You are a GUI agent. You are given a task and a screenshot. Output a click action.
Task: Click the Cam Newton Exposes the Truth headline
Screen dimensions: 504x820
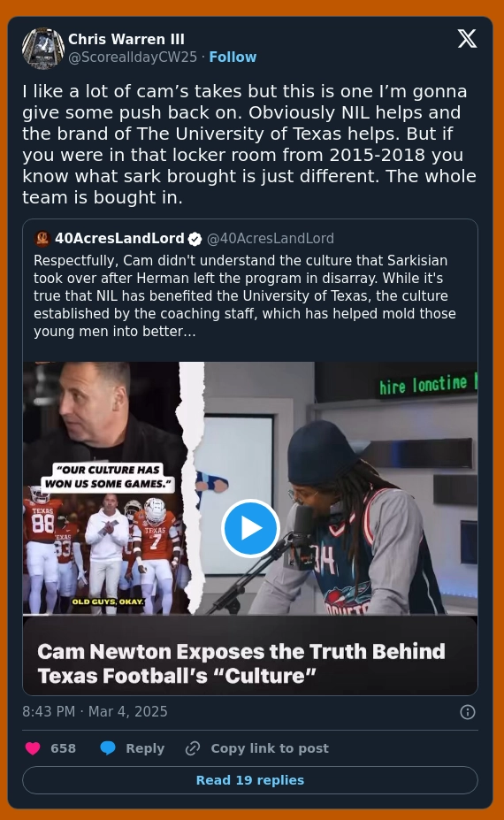coord(241,663)
